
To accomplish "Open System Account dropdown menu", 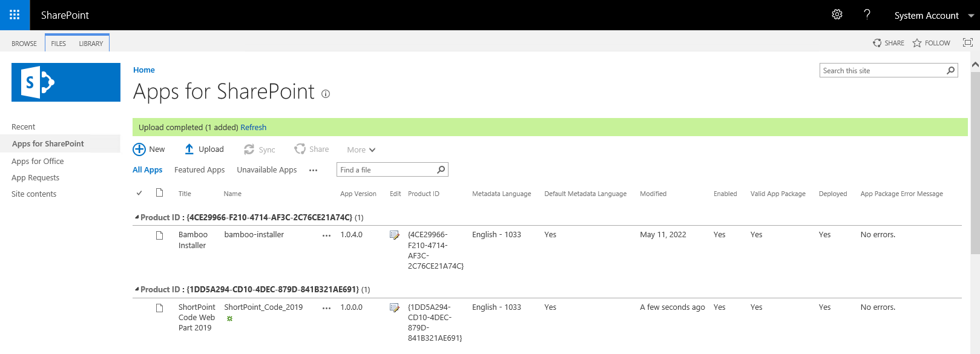I will [x=934, y=15].
